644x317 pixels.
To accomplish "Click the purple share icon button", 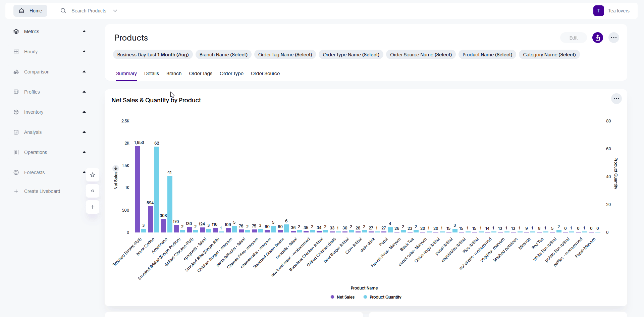I will (597, 38).
